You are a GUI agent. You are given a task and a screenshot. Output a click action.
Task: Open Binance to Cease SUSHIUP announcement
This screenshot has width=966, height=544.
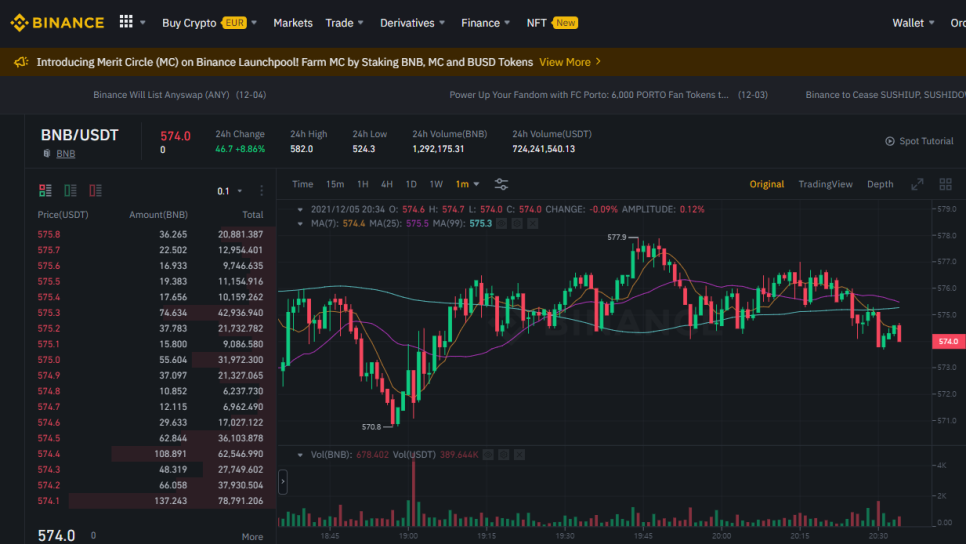point(885,95)
